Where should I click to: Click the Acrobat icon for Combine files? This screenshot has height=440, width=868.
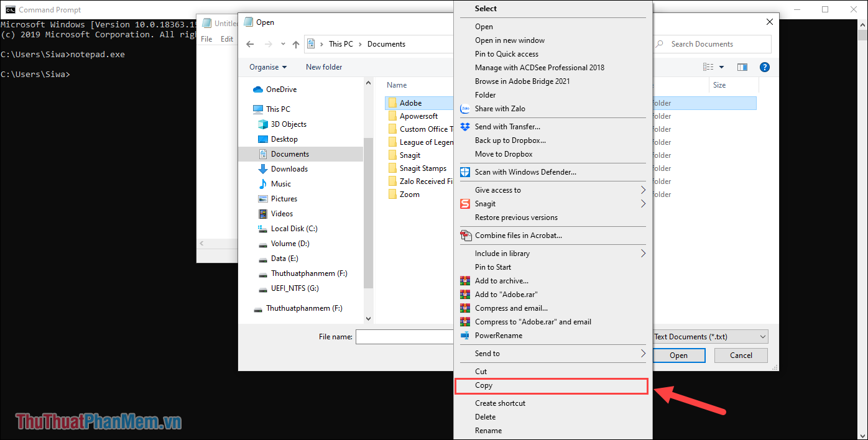click(464, 236)
